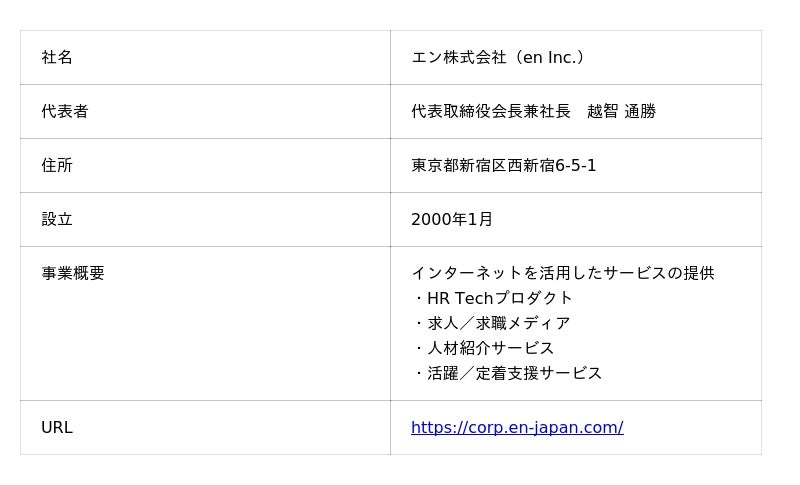The height and width of the screenshot is (485, 800).
Task: Click the インターネットを活用したサービスの提供 line
Action: tap(563, 274)
